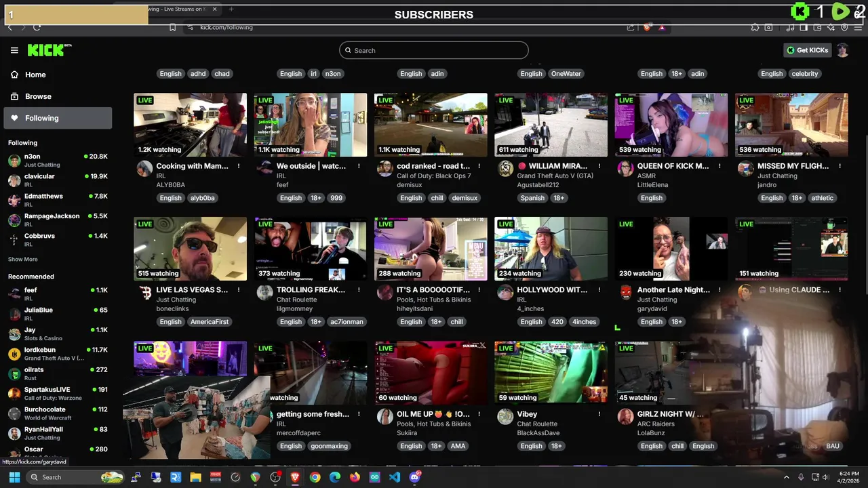This screenshot has height=488, width=868.
Task: Click ALYB0BA channel avatar
Action: (x=144, y=169)
